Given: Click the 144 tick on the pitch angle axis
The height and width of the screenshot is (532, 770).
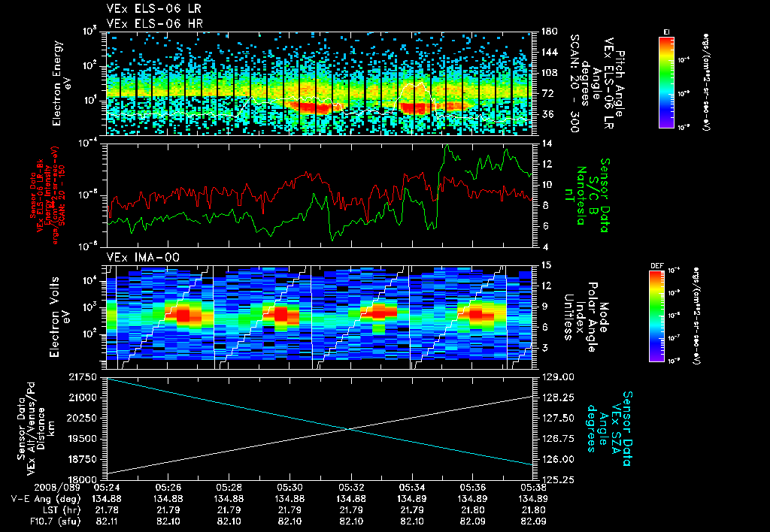Looking at the screenshot, I should coord(548,52).
